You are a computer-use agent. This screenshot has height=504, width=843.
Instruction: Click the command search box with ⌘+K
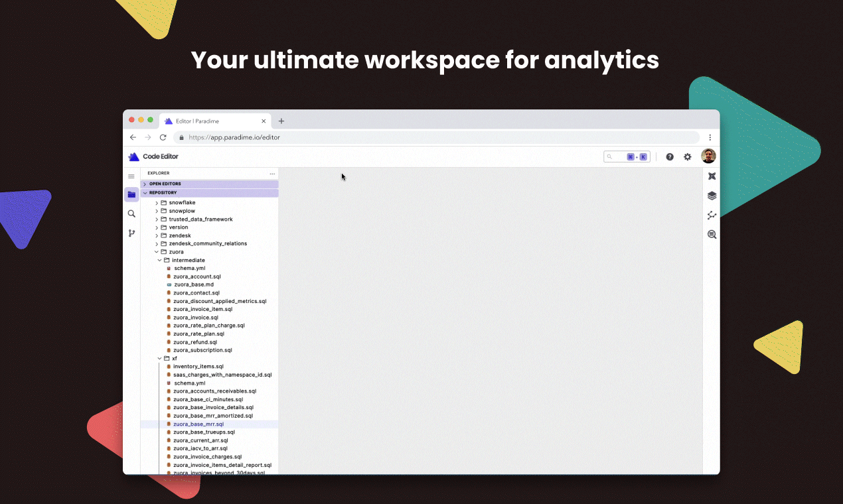point(627,157)
